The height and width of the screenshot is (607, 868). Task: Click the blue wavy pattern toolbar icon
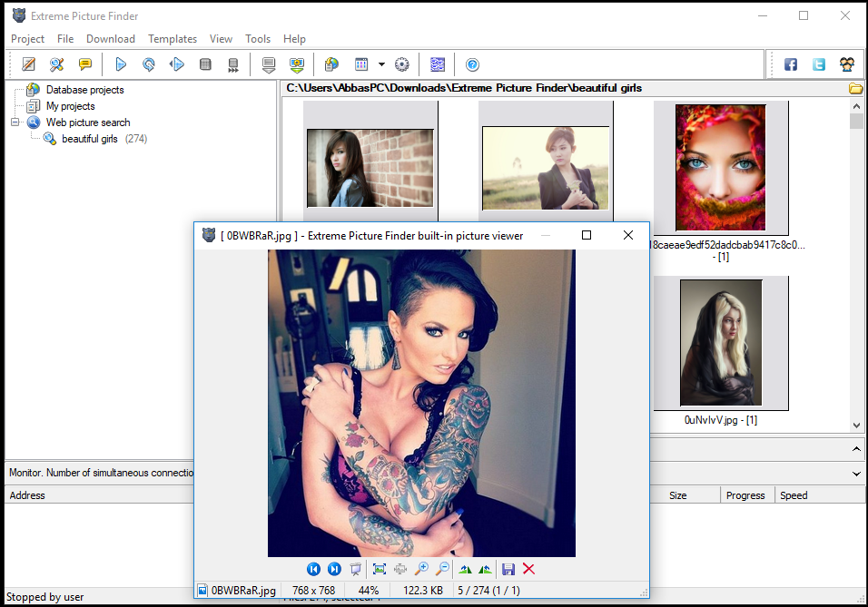pyautogui.click(x=438, y=64)
